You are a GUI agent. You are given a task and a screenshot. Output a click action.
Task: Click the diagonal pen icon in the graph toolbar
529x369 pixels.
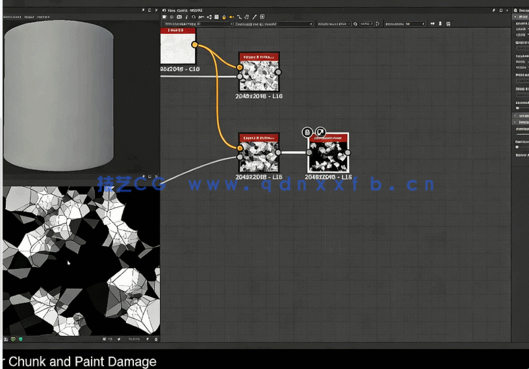click(255, 17)
